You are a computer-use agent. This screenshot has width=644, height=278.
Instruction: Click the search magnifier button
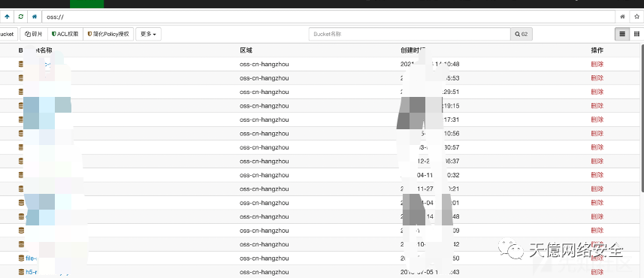(522, 34)
